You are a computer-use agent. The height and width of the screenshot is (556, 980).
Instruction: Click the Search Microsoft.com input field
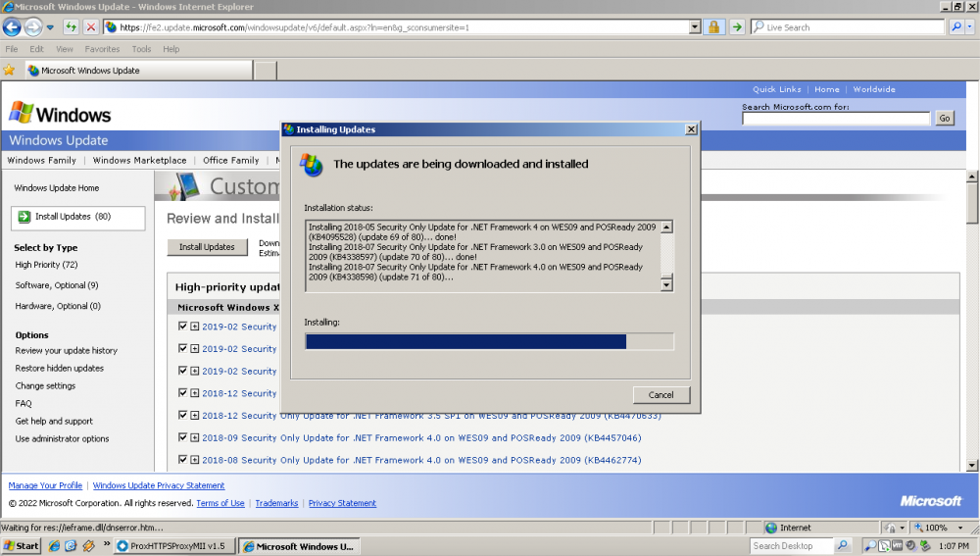[x=836, y=119]
